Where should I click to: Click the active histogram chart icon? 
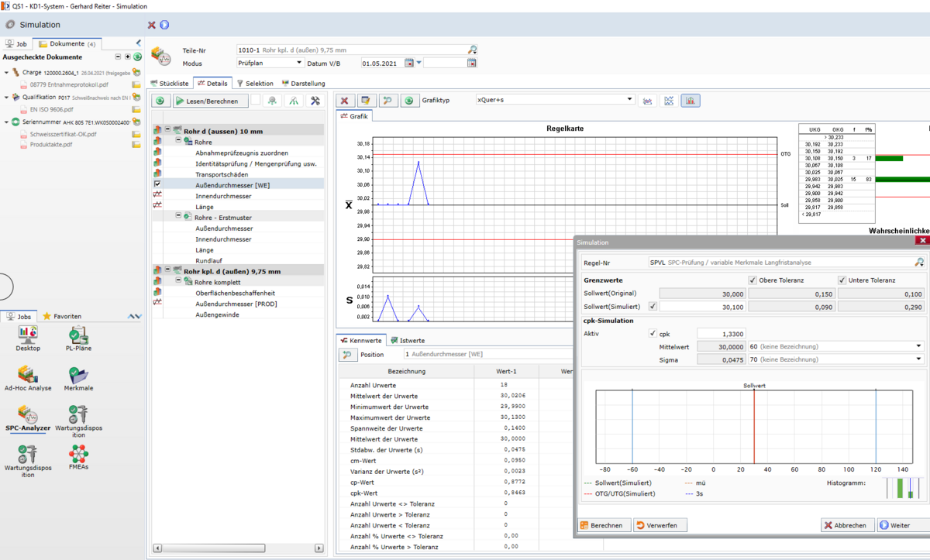[691, 101]
